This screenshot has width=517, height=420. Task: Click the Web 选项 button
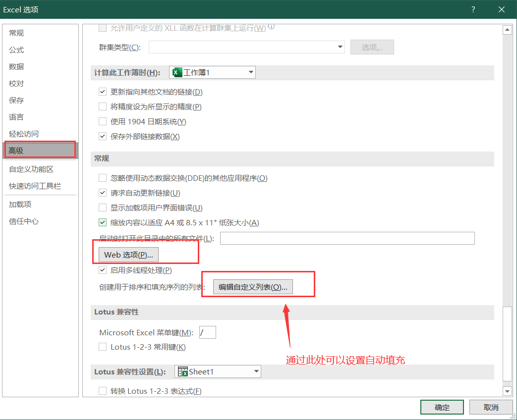(x=128, y=255)
